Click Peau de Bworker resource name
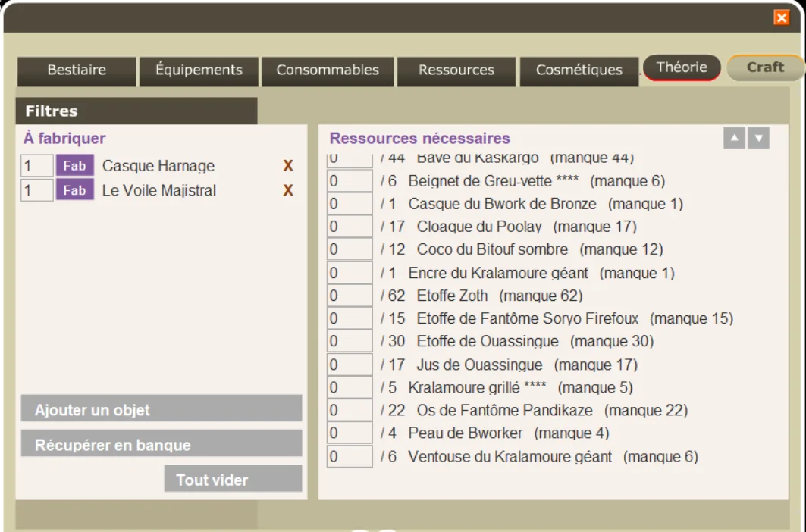This screenshot has height=532, width=806. click(466, 433)
